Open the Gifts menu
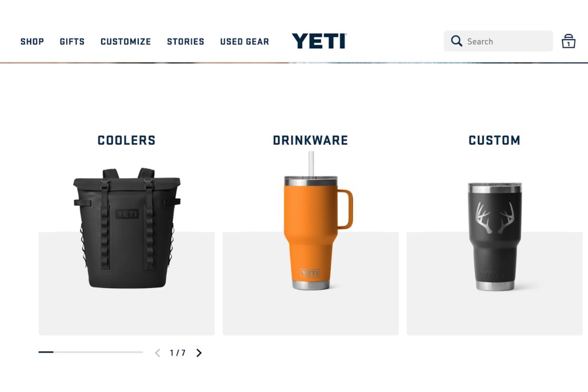This screenshot has height=392, width=588. pos(72,41)
